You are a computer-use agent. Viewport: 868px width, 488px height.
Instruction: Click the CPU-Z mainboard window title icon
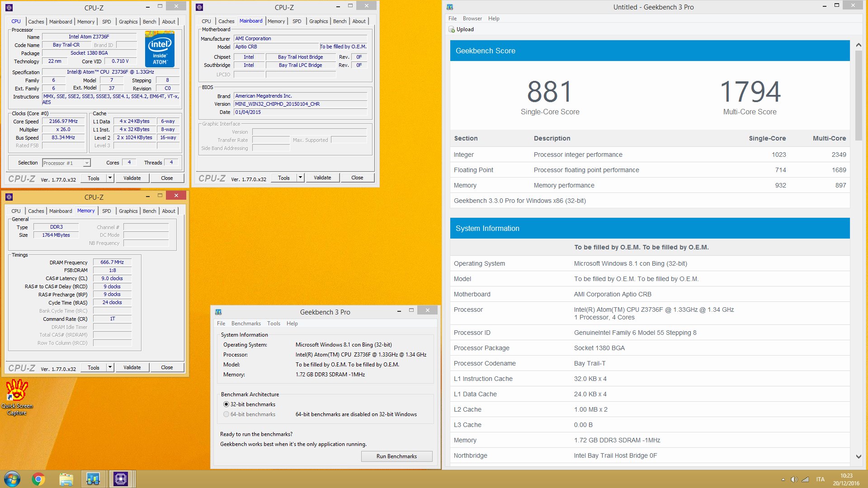[x=199, y=7]
